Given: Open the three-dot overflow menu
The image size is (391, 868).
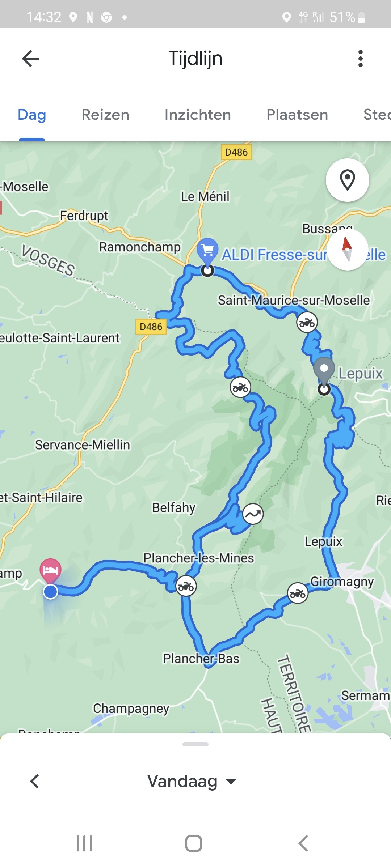Looking at the screenshot, I should [x=360, y=59].
